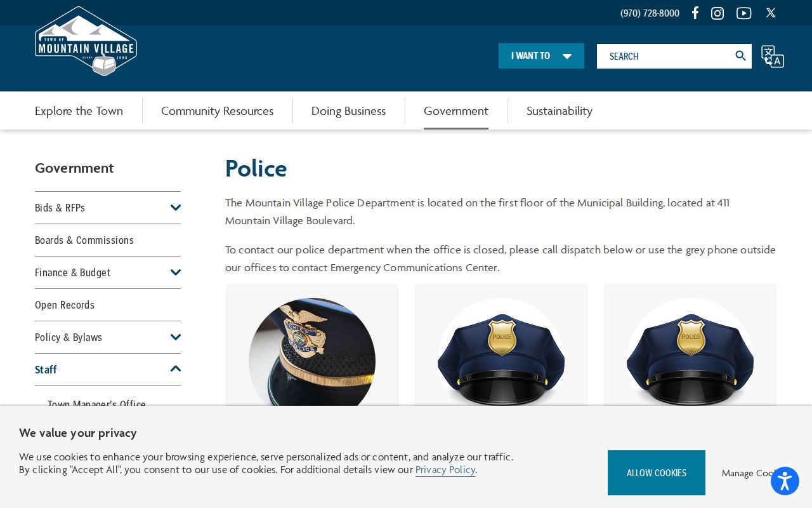Call the (970) 728-8000 phone link
The height and width of the screenshot is (508, 812).
[x=650, y=13]
